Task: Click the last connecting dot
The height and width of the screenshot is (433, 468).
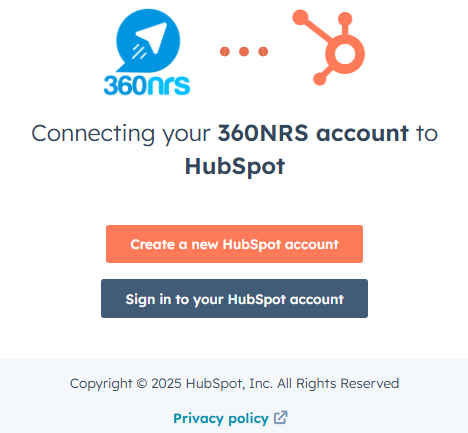Action: tap(263, 52)
